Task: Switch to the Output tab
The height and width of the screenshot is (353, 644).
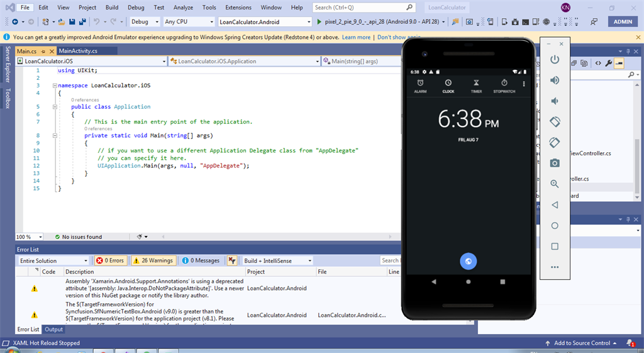Action: pos(54,329)
